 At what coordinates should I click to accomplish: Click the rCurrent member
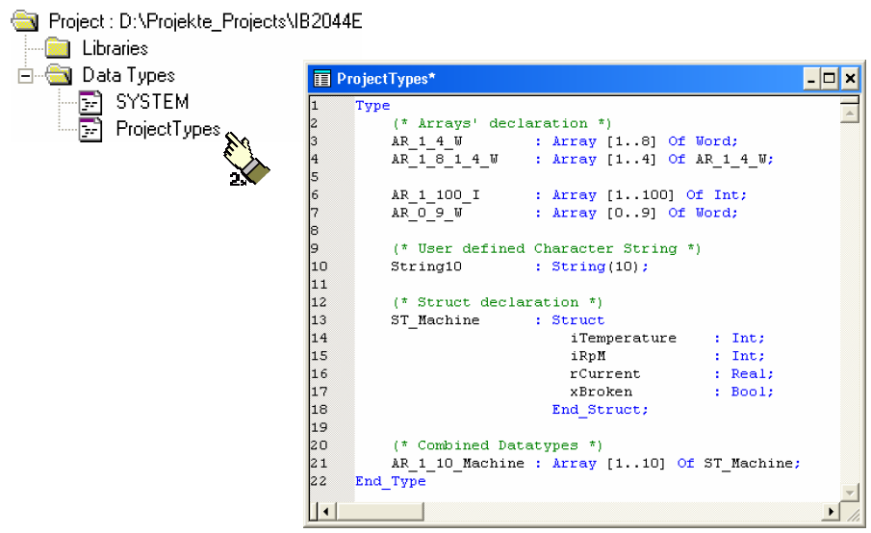pyautogui.click(x=605, y=374)
